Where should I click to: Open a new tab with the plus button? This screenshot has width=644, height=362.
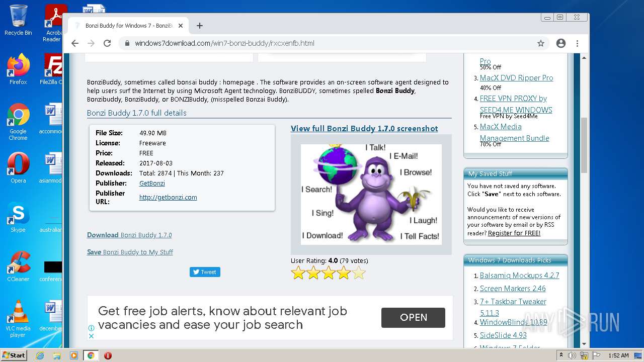(x=200, y=26)
